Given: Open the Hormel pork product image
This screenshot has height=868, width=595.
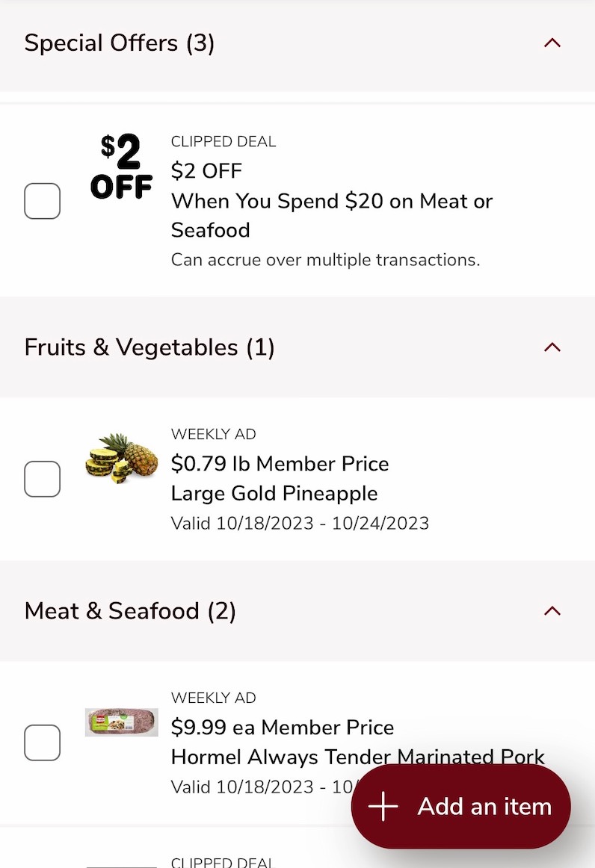Looking at the screenshot, I should tap(121, 722).
